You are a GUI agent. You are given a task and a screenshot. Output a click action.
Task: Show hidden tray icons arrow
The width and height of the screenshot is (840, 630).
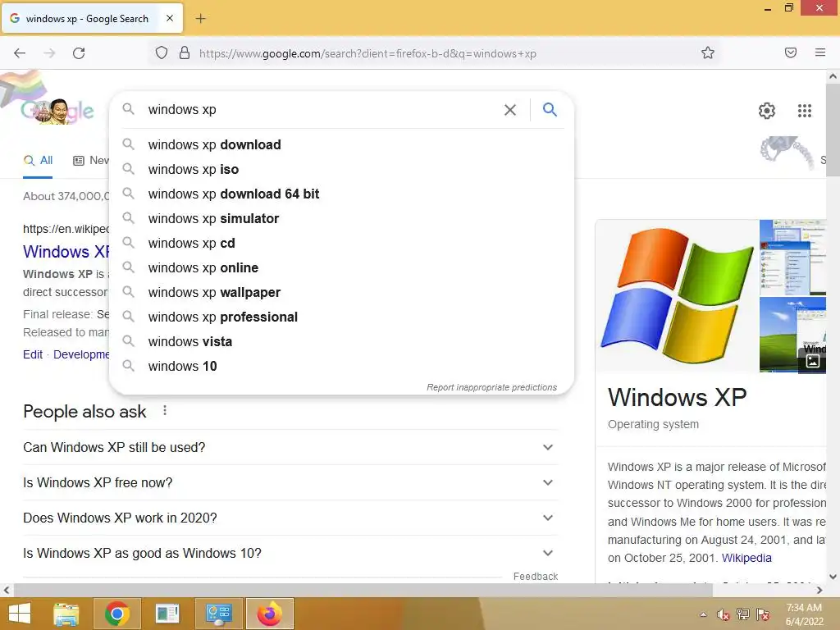pos(703,614)
